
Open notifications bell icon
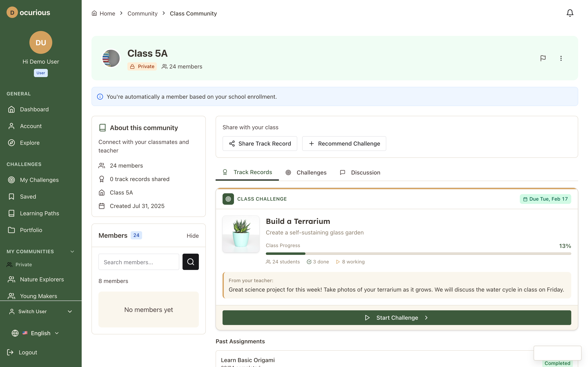(x=570, y=13)
